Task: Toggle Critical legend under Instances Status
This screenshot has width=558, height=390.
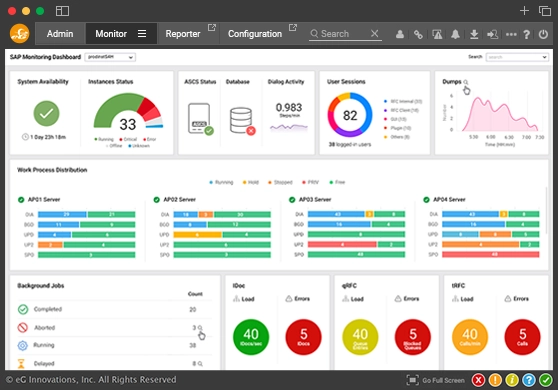Action: click(128, 139)
